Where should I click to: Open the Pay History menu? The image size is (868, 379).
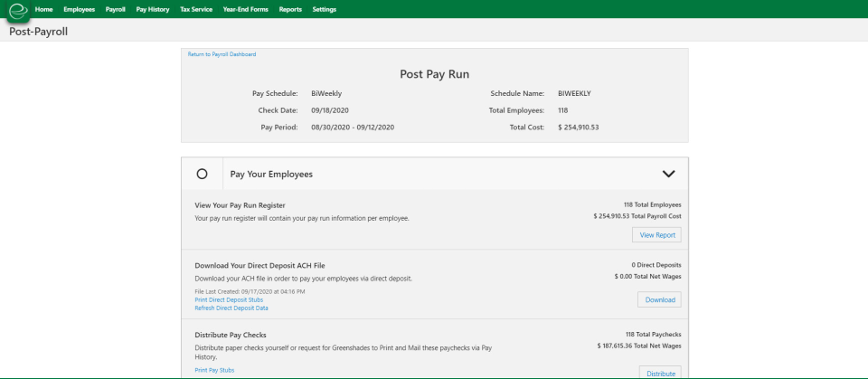click(153, 9)
